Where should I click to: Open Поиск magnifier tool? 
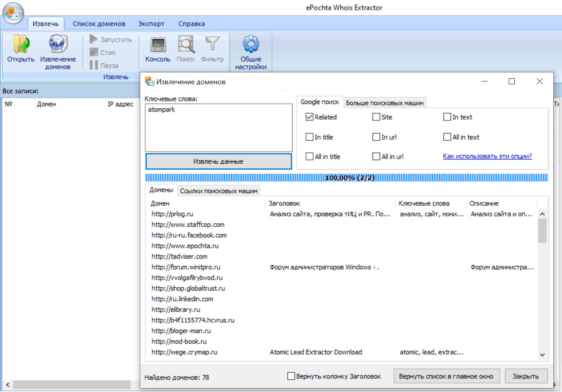pos(185,49)
